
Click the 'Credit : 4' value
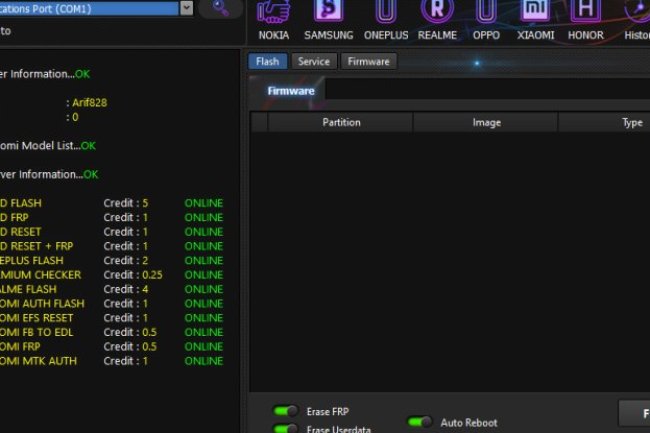pyautogui.click(x=126, y=289)
